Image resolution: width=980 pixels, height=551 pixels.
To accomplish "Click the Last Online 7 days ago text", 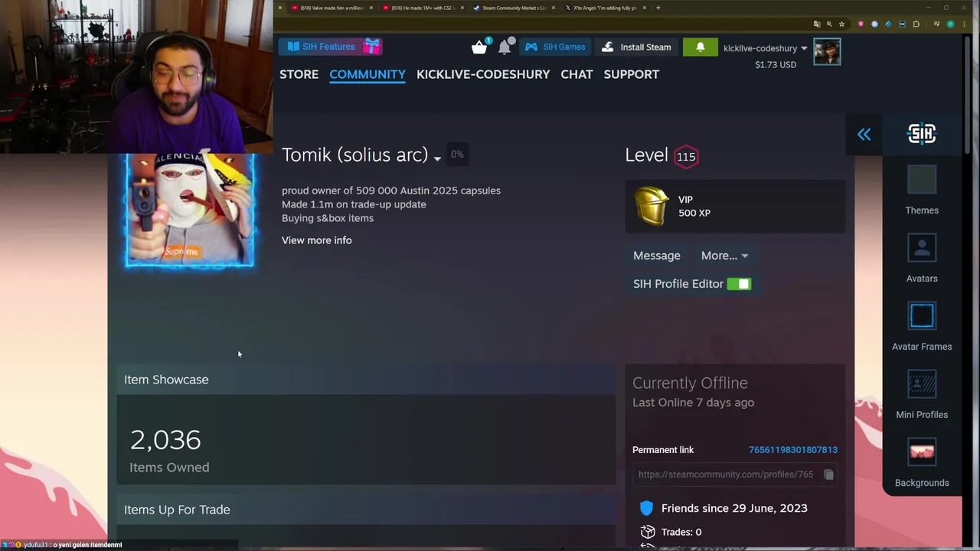I will point(693,403).
